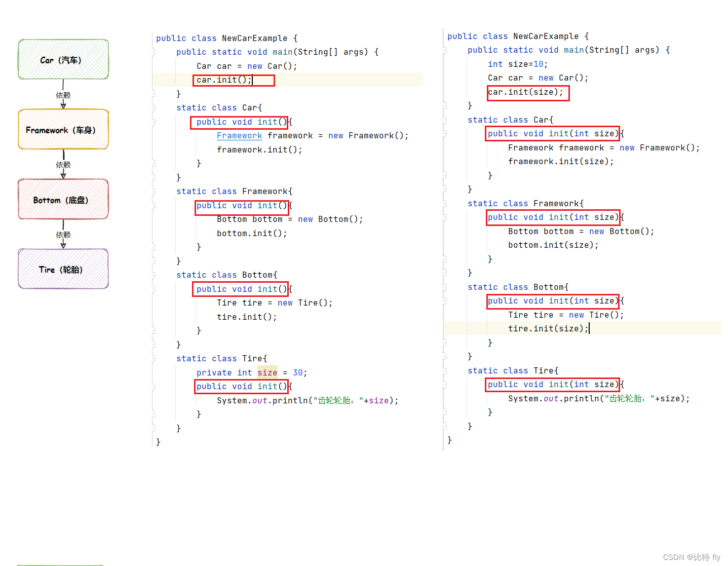Collapse init() method of the Car class
The height and width of the screenshot is (566, 728).
click(153, 122)
